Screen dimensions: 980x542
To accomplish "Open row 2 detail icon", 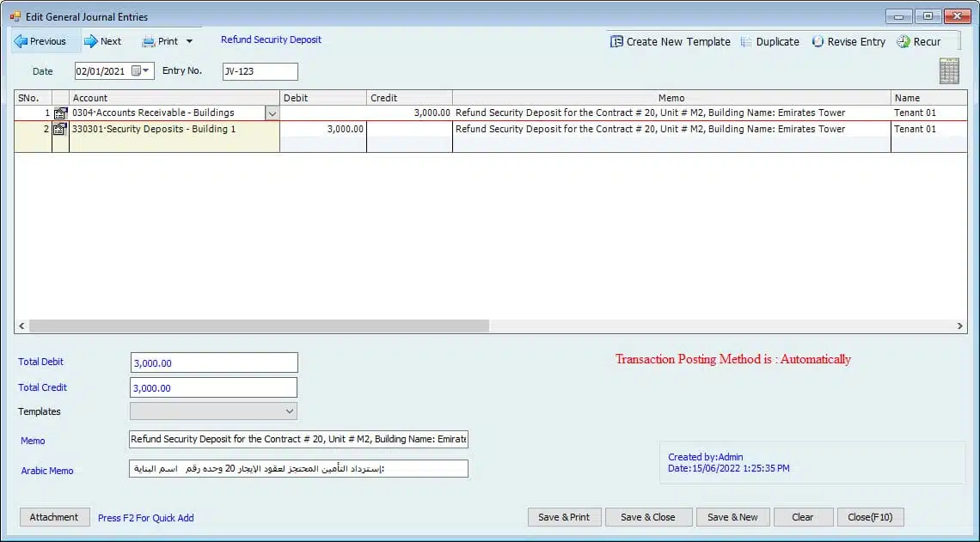I will [x=60, y=129].
